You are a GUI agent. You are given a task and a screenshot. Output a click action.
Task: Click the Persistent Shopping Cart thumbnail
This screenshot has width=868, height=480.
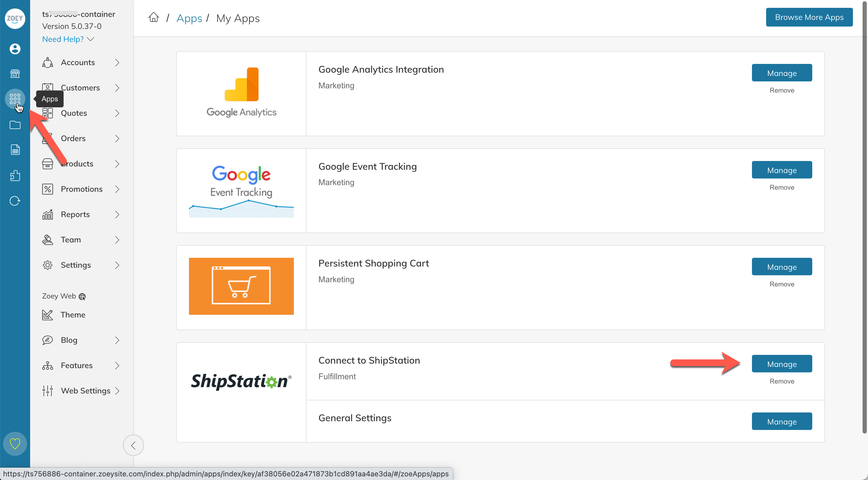[241, 286]
